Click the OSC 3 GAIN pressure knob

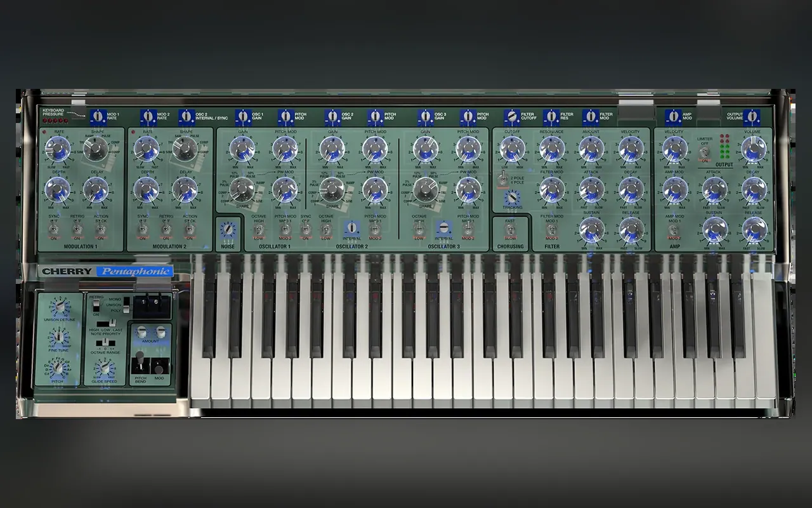pos(425,116)
